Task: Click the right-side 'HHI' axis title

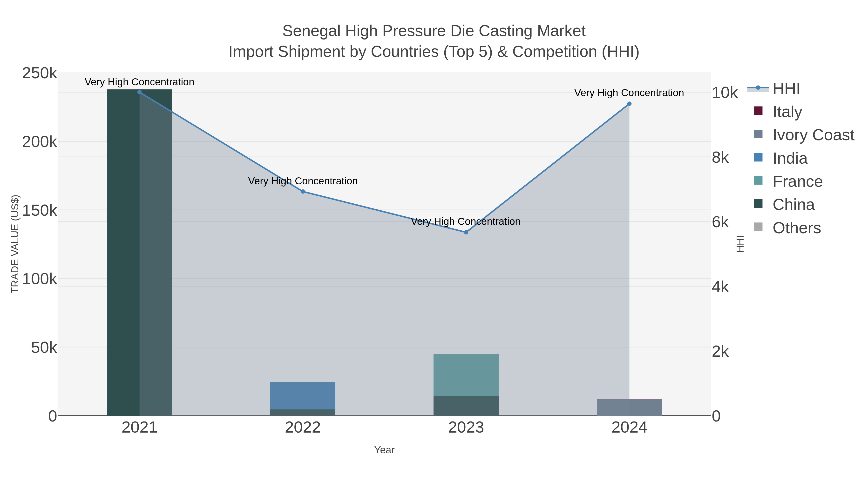Action: tap(740, 244)
